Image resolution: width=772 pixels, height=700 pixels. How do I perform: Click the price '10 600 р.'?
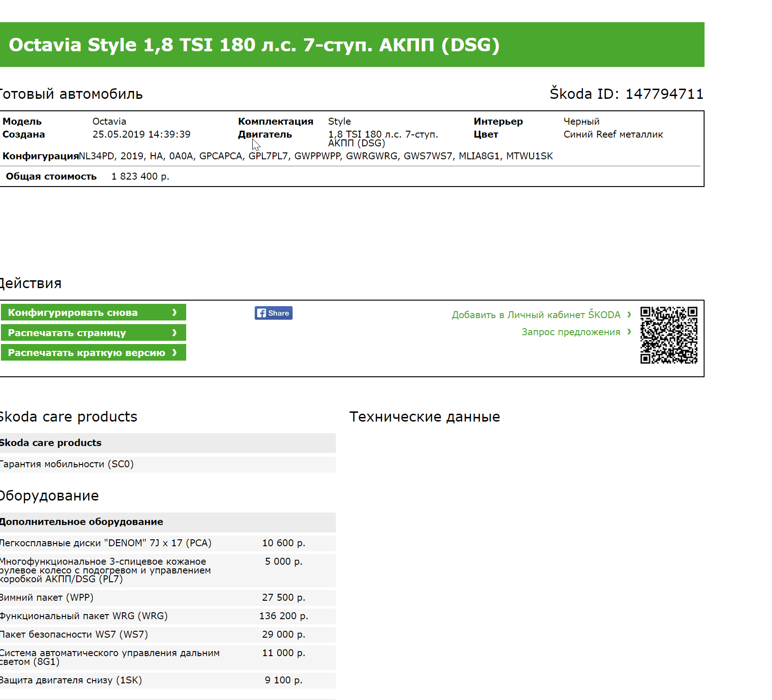click(284, 543)
